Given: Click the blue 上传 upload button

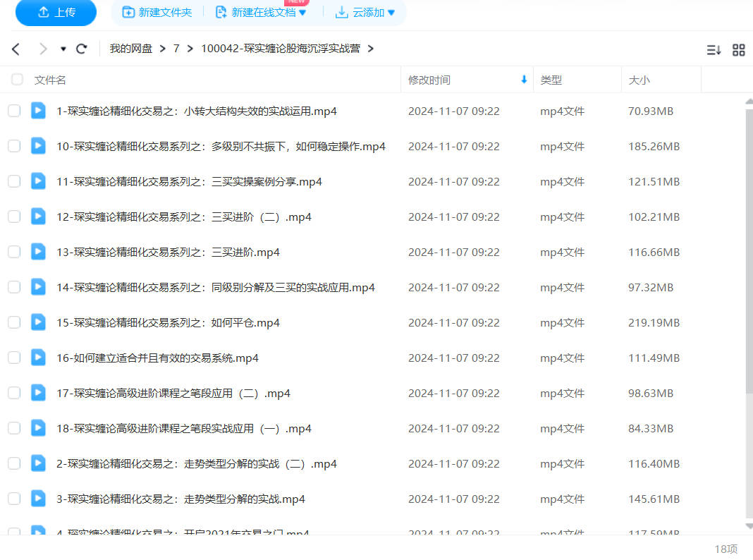Looking at the screenshot, I should (56, 12).
